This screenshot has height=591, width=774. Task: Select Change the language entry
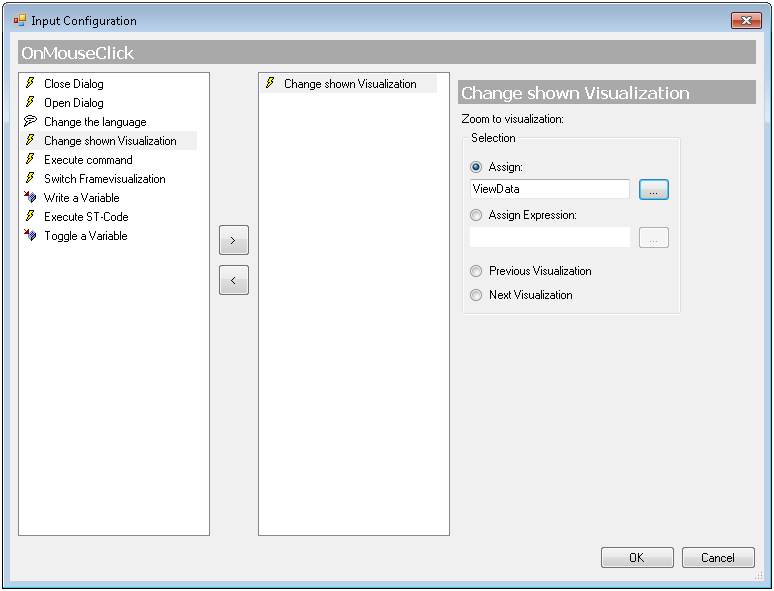tap(95, 121)
